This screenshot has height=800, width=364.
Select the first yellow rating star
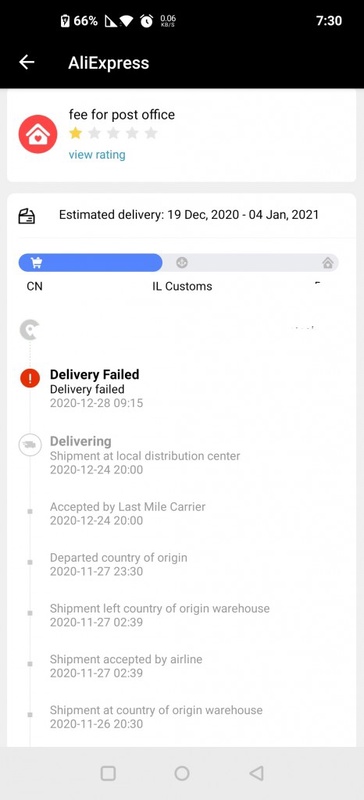76,133
